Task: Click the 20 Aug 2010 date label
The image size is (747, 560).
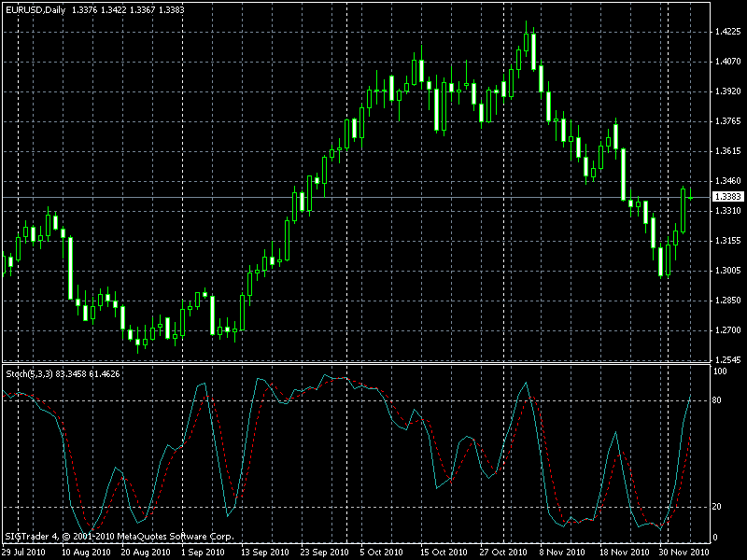Action: click(146, 553)
